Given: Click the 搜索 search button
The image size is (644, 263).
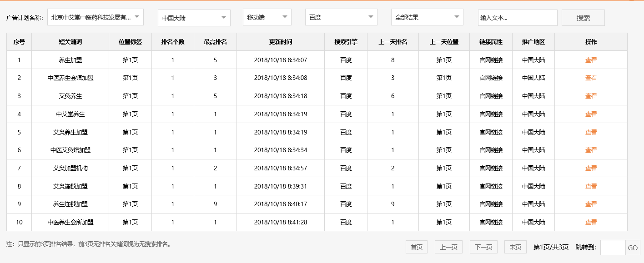Looking at the screenshot, I should pos(583,17).
